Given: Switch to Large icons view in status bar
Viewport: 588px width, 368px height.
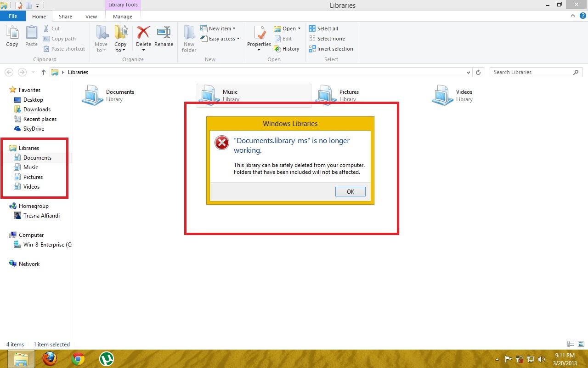Looking at the screenshot, I should (x=581, y=344).
